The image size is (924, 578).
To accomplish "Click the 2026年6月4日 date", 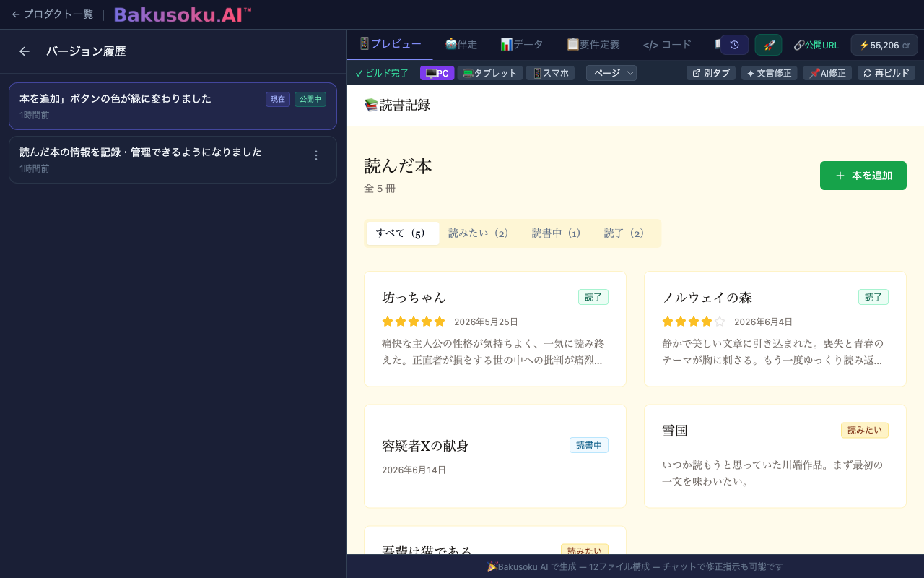I will (x=764, y=322).
